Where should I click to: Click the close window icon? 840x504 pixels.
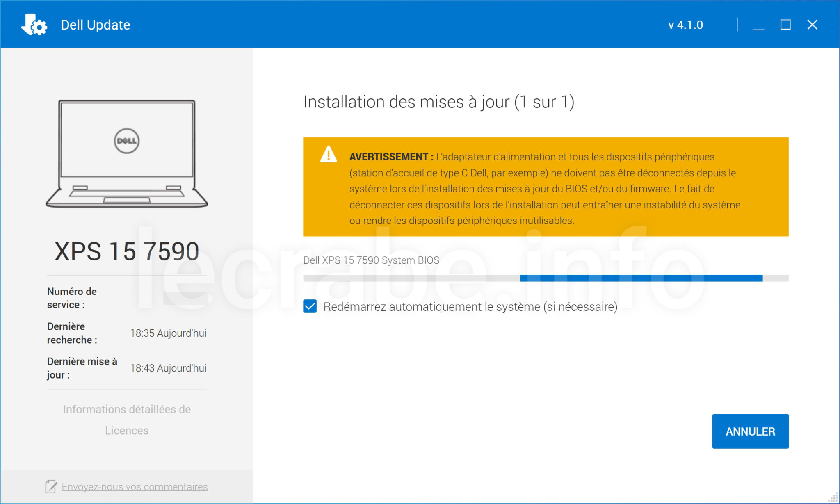[x=812, y=25]
